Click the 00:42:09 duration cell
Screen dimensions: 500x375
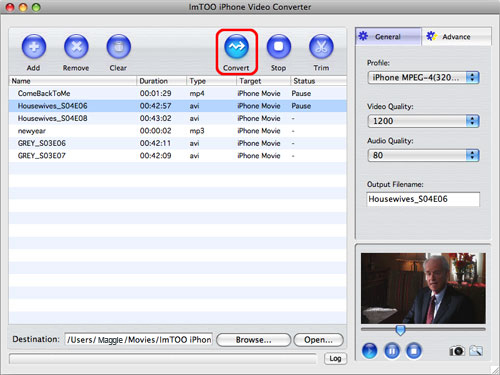click(155, 156)
